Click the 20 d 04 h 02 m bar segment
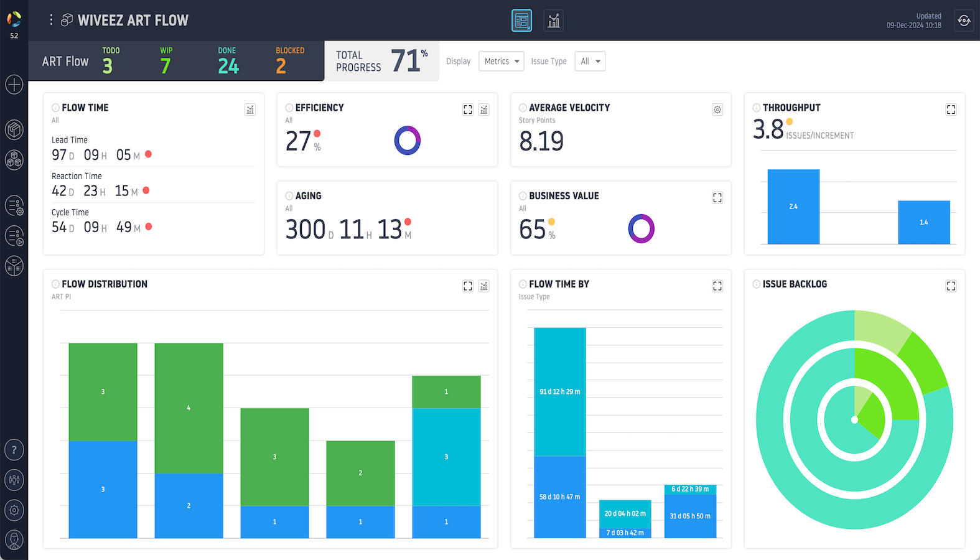The image size is (980, 560). (x=625, y=514)
